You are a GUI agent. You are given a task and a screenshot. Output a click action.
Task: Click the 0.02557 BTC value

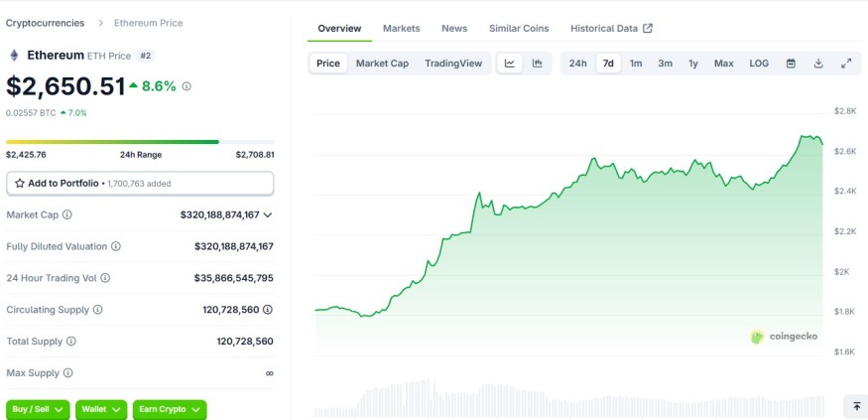pyautogui.click(x=31, y=113)
